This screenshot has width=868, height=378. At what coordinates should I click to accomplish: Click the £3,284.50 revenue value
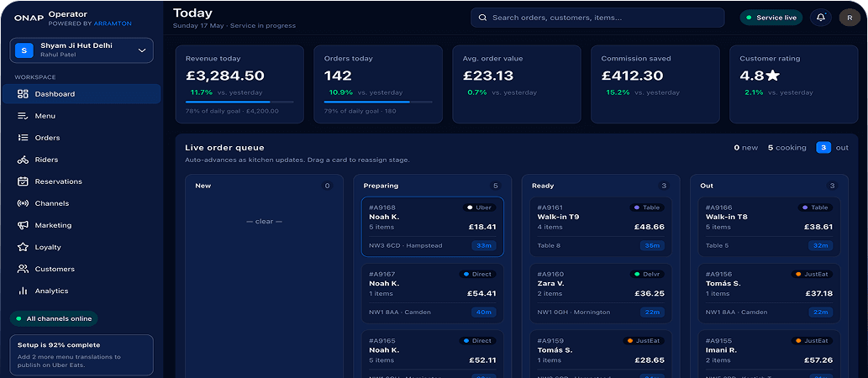(x=224, y=76)
